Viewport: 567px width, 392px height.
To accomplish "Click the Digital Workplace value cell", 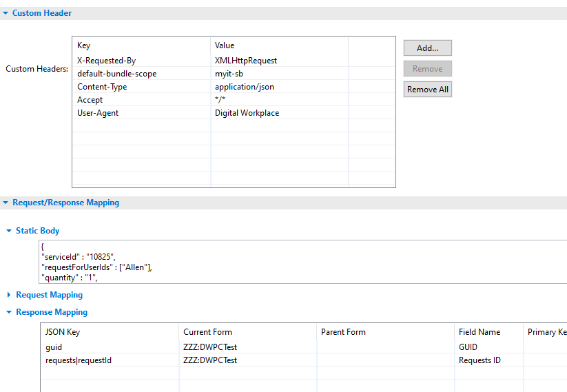I will coord(247,113).
